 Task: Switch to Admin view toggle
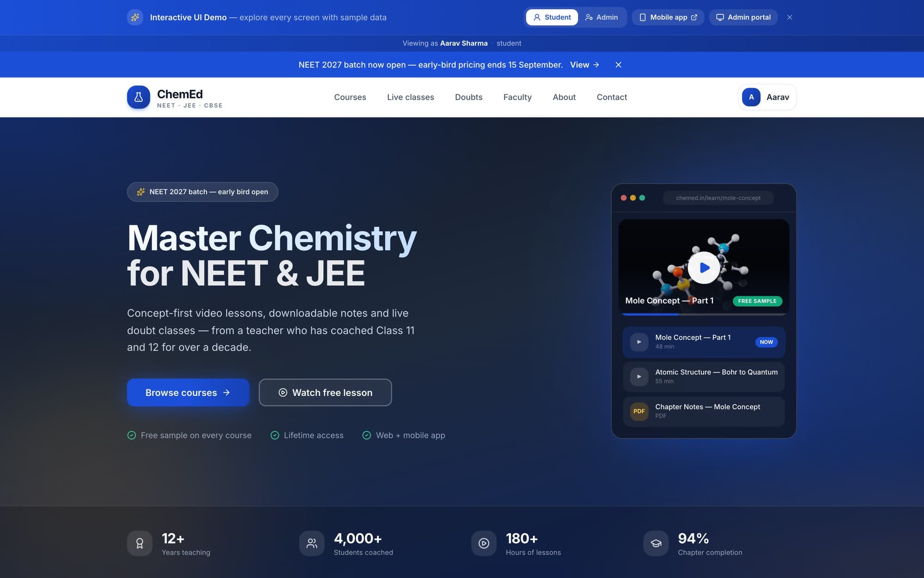coord(601,17)
